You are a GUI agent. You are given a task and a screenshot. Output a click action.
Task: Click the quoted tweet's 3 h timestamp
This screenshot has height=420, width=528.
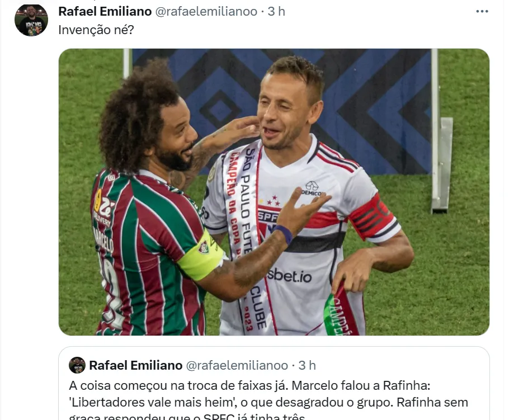[x=307, y=365]
